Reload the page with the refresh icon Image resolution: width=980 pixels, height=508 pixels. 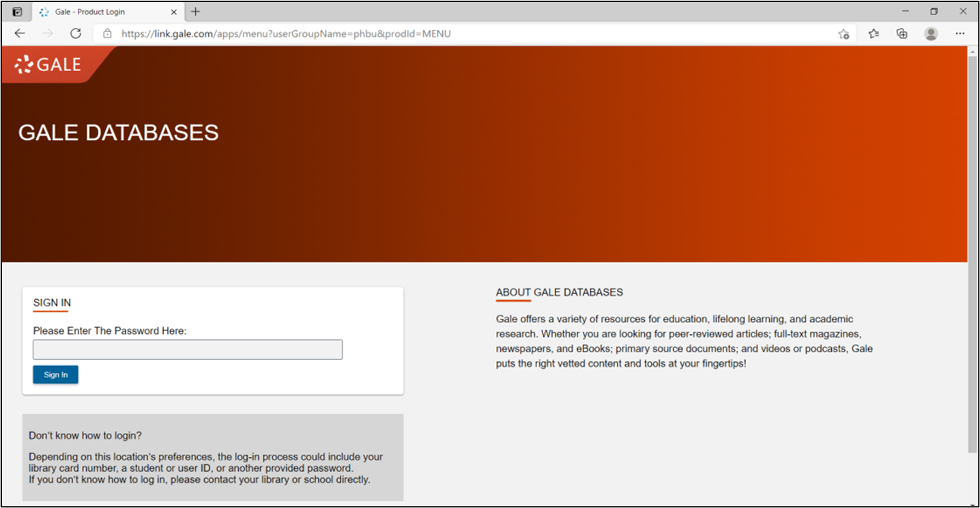point(76,33)
